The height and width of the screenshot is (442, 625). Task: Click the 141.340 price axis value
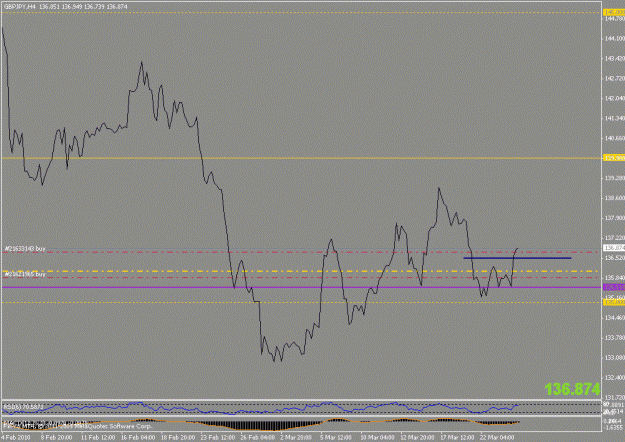point(615,118)
